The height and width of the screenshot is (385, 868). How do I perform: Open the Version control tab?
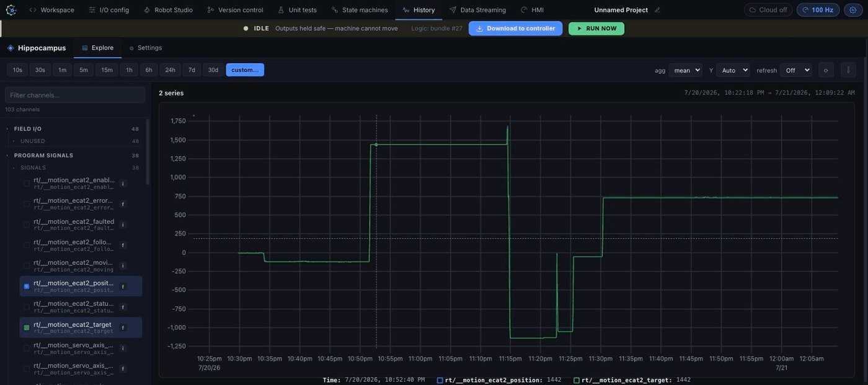[235, 10]
